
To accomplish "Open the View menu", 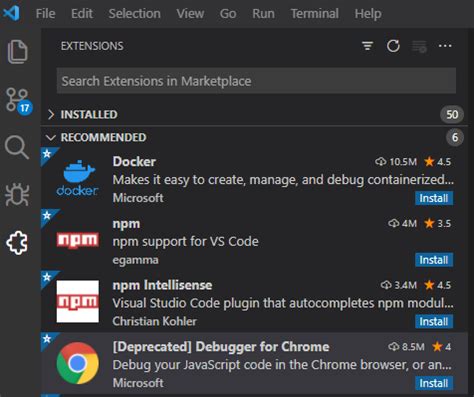I will (190, 14).
